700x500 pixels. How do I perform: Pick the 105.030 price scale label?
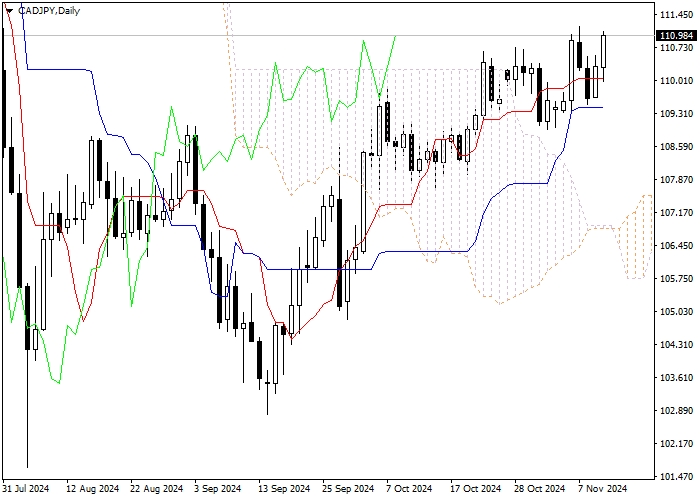point(676,312)
